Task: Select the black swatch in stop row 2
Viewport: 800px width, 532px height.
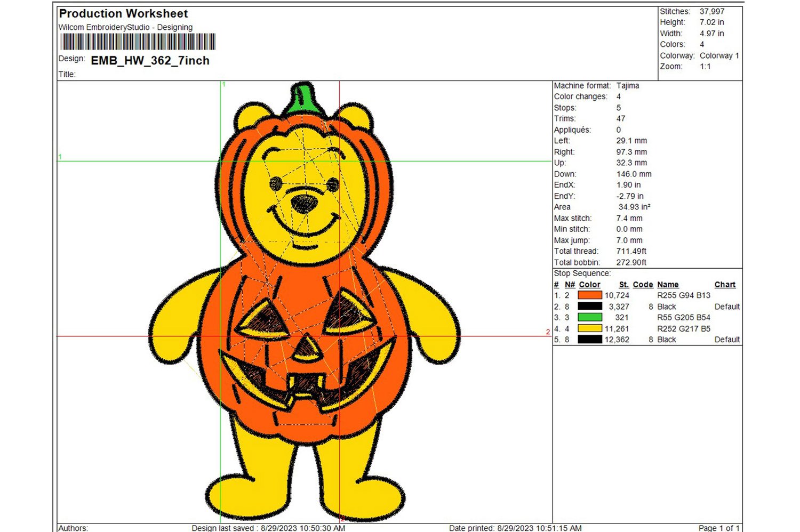Action: [x=590, y=307]
